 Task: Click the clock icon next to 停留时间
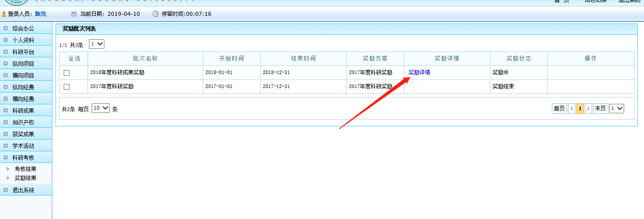pyautogui.click(x=156, y=14)
